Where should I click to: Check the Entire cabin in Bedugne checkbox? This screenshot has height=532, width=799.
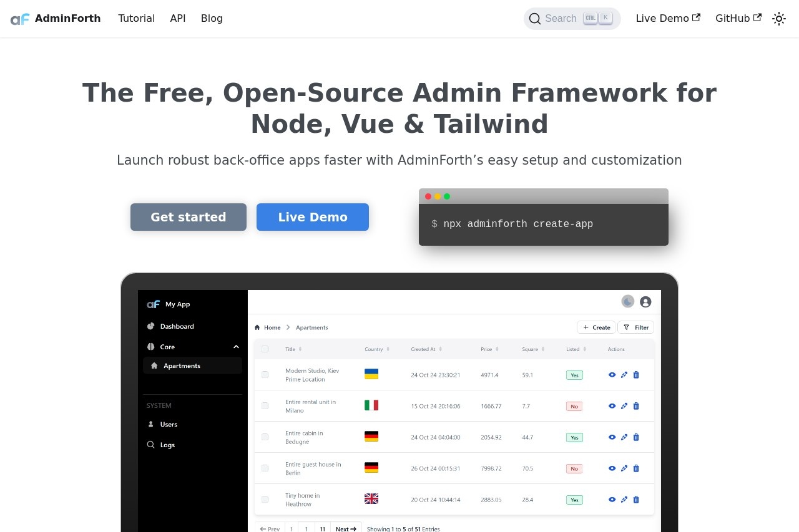(x=265, y=437)
